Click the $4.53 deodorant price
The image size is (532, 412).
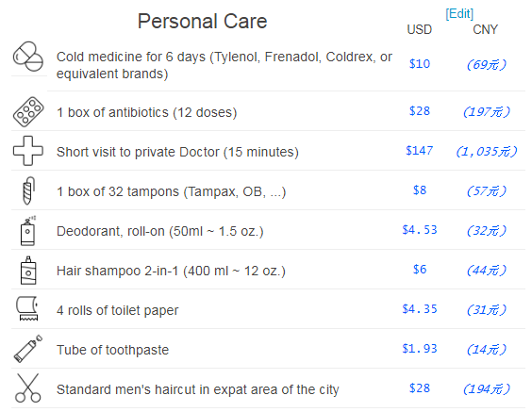[420, 230]
